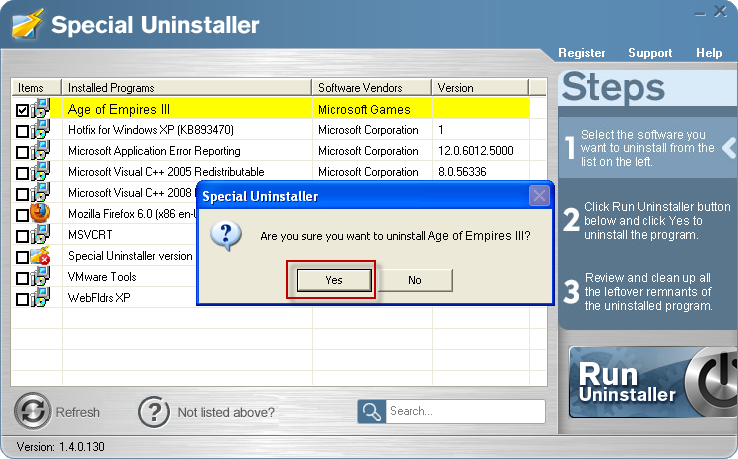
Task: Click the Refresh label
Action: tap(78, 412)
